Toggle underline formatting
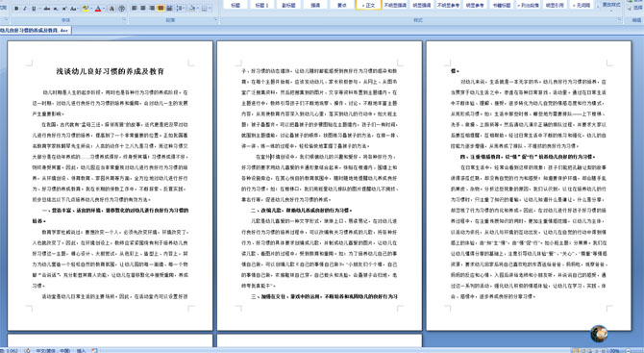The image size is (644, 353). [34, 9]
